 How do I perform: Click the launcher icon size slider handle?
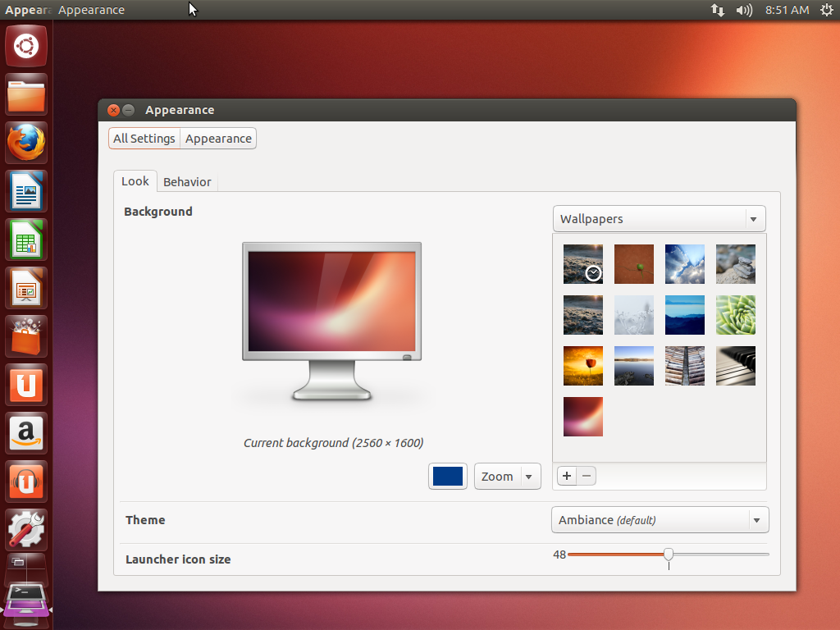coord(669,555)
